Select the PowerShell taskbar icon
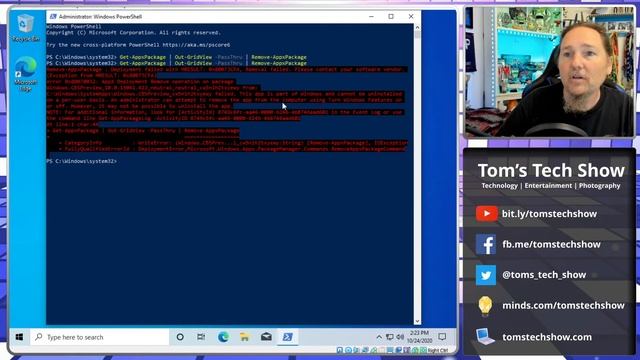The image size is (640, 360). tap(287, 337)
